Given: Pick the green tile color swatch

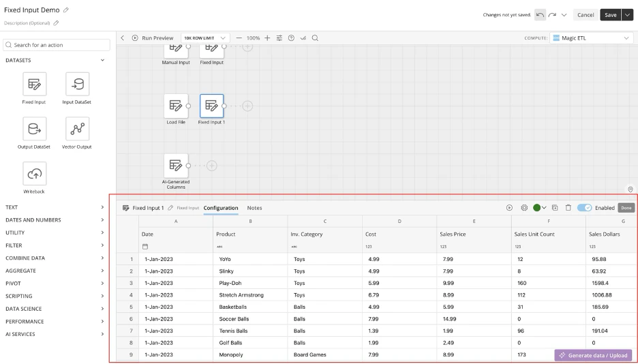Looking at the screenshot, I should (536, 208).
